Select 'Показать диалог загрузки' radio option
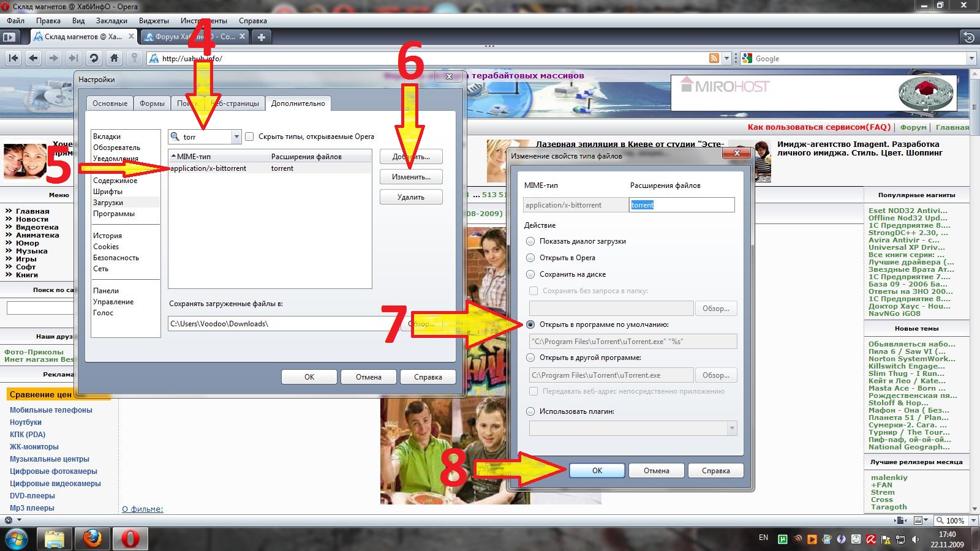 [x=530, y=241]
